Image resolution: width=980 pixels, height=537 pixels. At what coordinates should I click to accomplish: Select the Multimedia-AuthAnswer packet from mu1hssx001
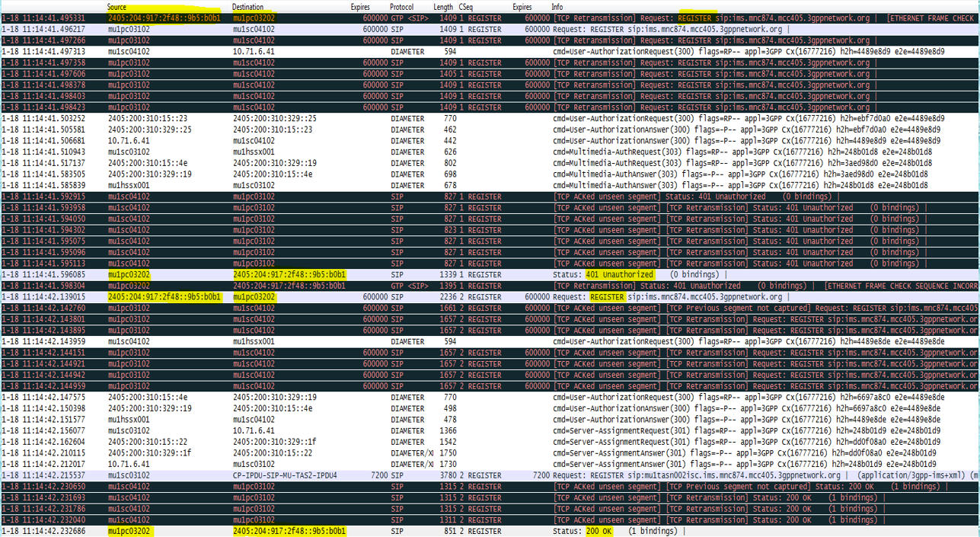tap(305, 184)
